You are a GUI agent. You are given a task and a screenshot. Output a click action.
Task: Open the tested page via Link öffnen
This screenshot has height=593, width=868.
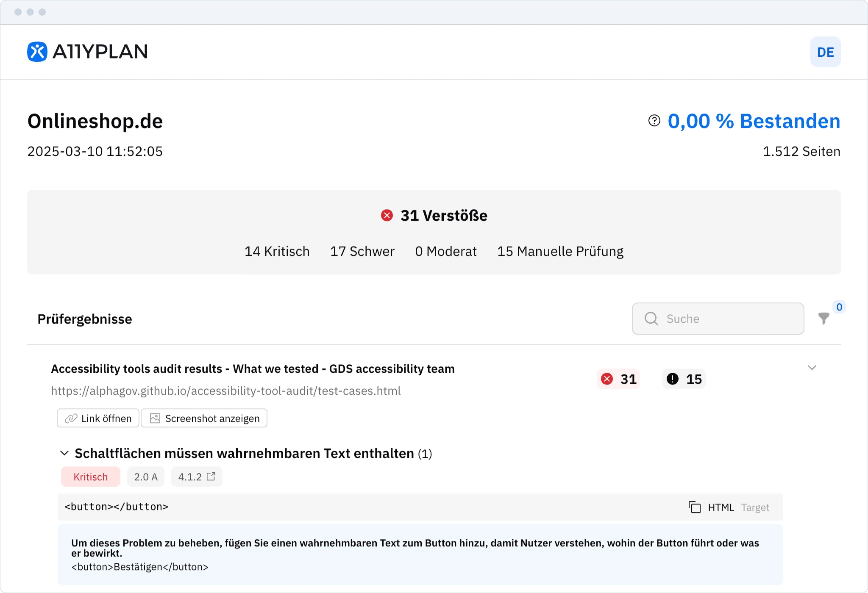point(97,418)
